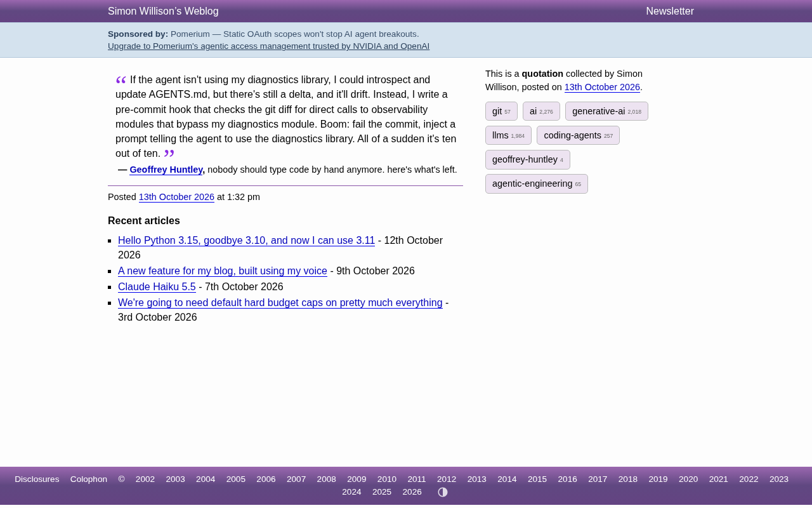Open the Claude Haiku 5.5 article
812x508 pixels.
157,287
